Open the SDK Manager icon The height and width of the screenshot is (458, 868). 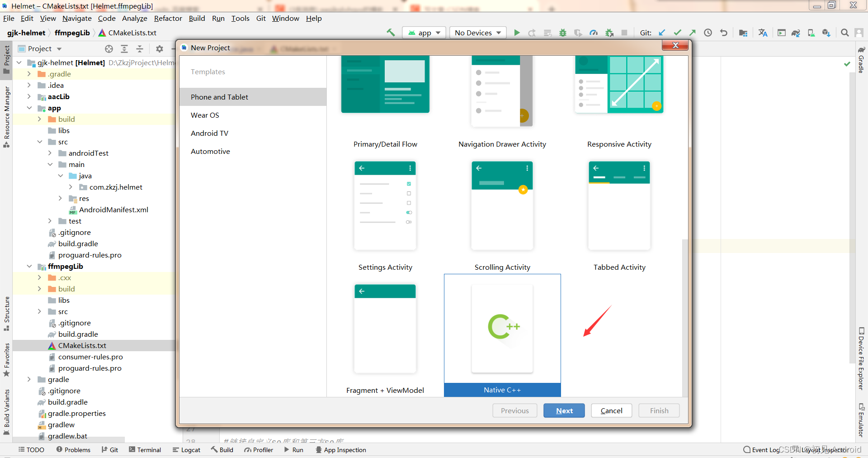click(826, 33)
